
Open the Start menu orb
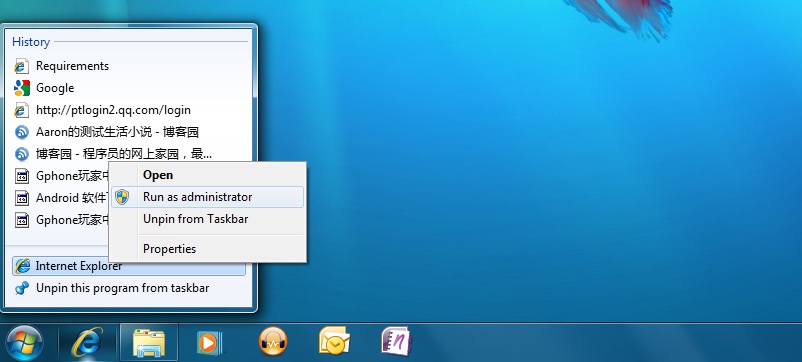(24, 343)
